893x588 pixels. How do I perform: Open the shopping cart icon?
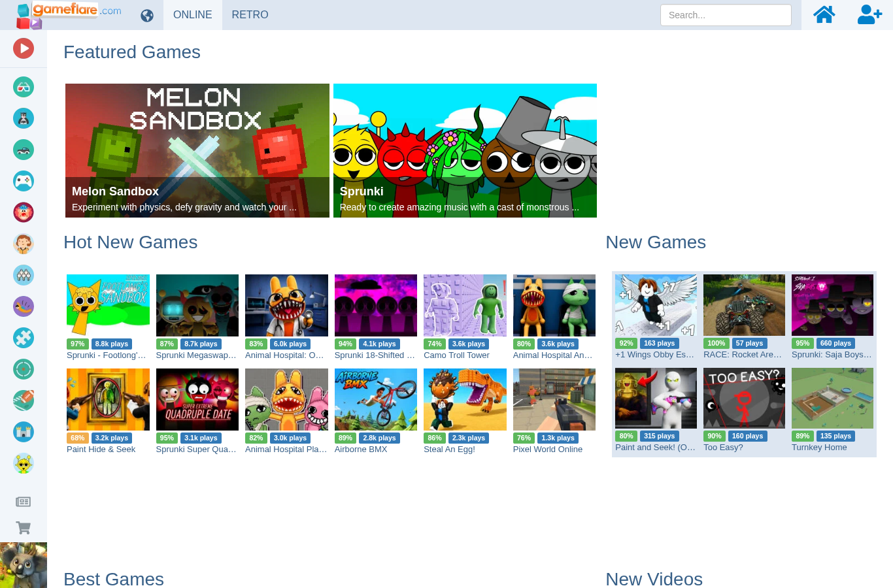coord(24,527)
